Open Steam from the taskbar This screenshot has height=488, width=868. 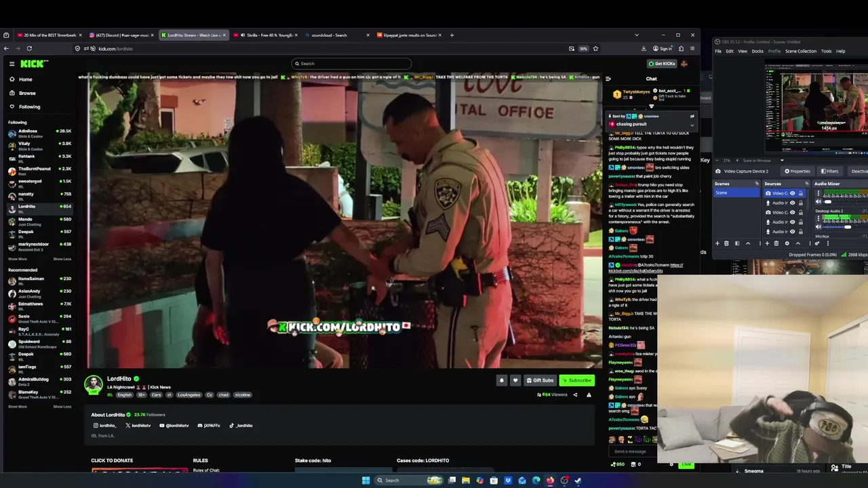coord(578,481)
